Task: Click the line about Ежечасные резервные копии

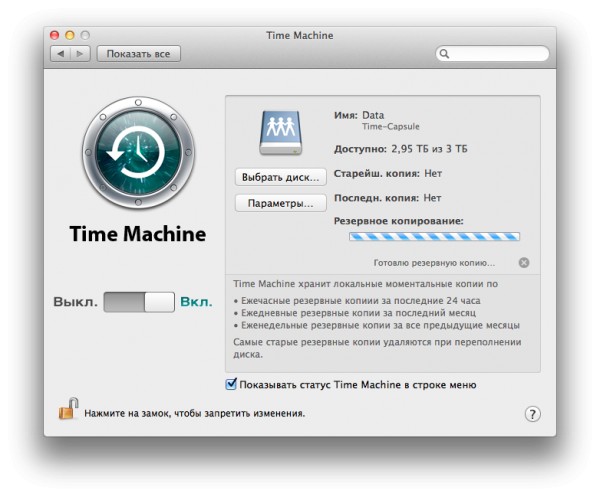Action: [x=357, y=301]
